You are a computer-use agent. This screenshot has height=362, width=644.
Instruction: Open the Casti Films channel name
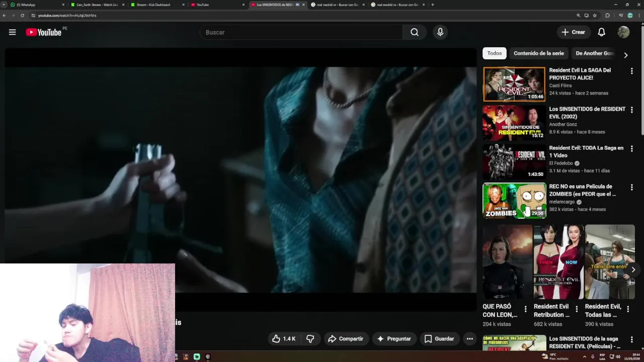click(560, 85)
